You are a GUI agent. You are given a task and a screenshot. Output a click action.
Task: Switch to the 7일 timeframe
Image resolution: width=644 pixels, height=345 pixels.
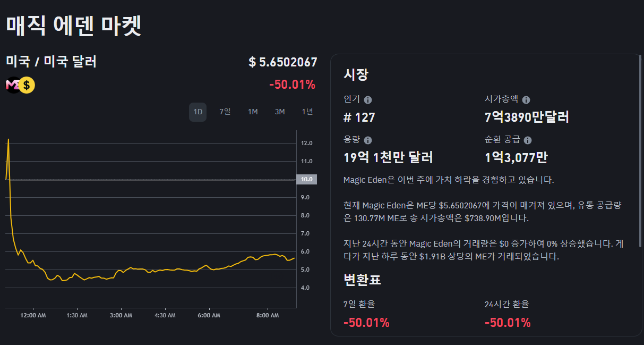click(x=224, y=112)
